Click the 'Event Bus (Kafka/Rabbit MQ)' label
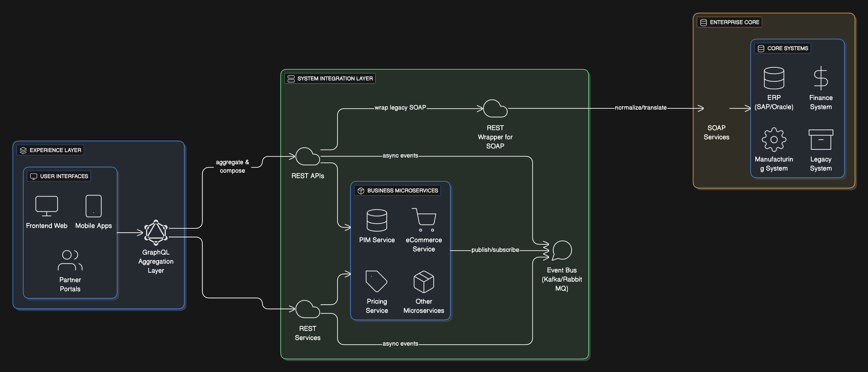Image resolution: width=868 pixels, height=372 pixels. pos(562,280)
